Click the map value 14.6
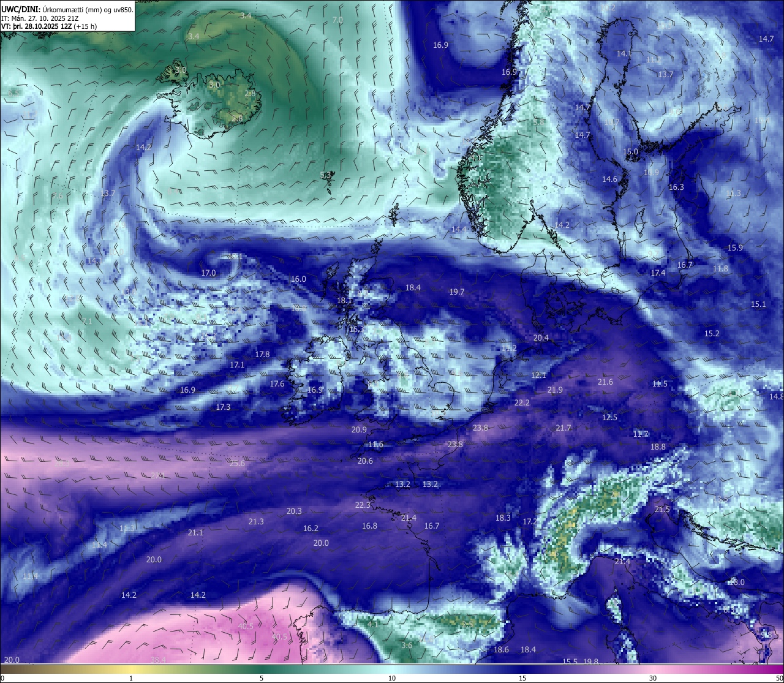 [x=609, y=179]
